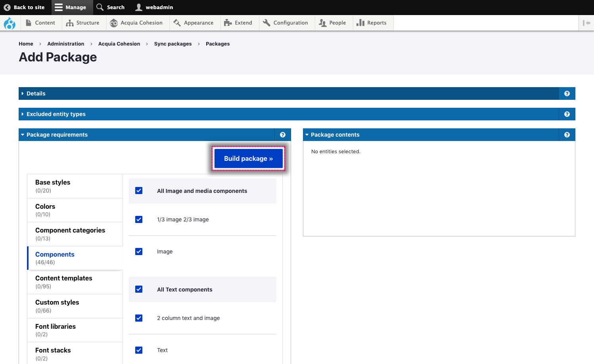
Task: Select the Component categories tab
Action: (75, 234)
